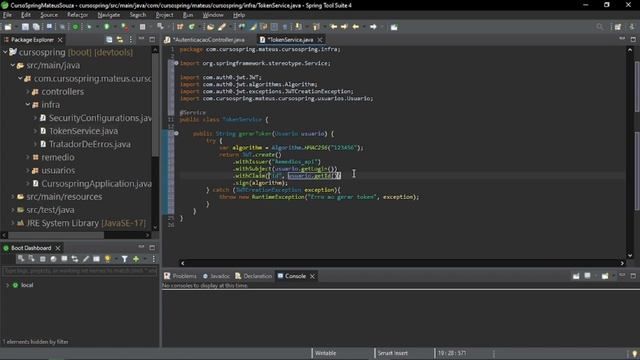Click the Open Type folder toolbar icon
640x360 pixels.
point(210,27)
